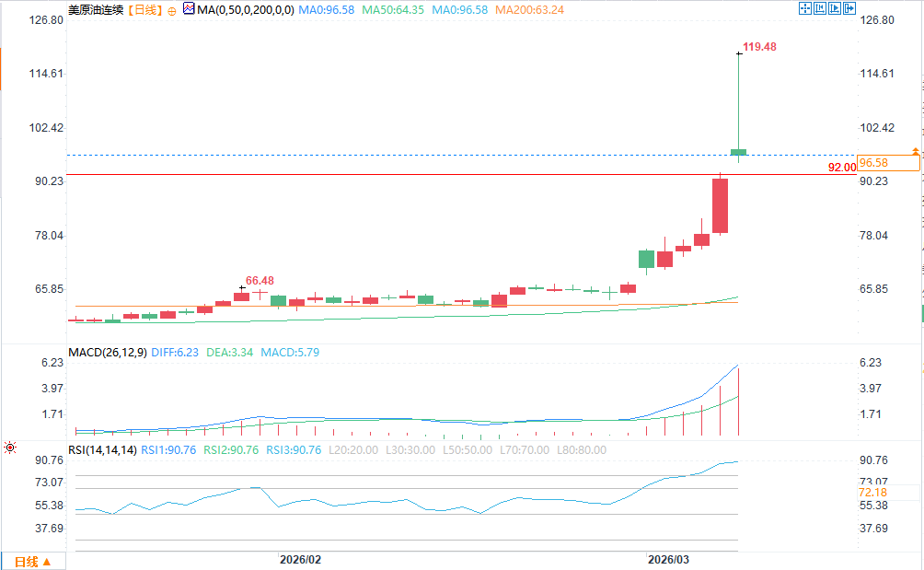Click the MA50:64.35 value
Screen dimensions: 924x570
click(392, 10)
